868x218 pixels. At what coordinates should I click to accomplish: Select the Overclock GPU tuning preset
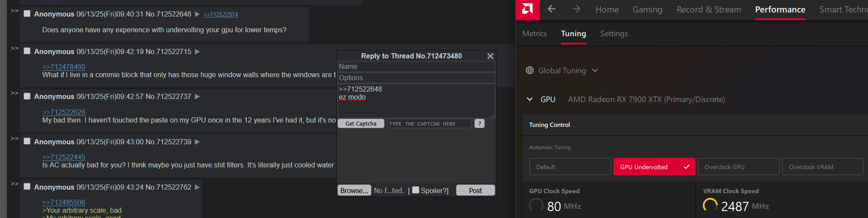coord(739,167)
